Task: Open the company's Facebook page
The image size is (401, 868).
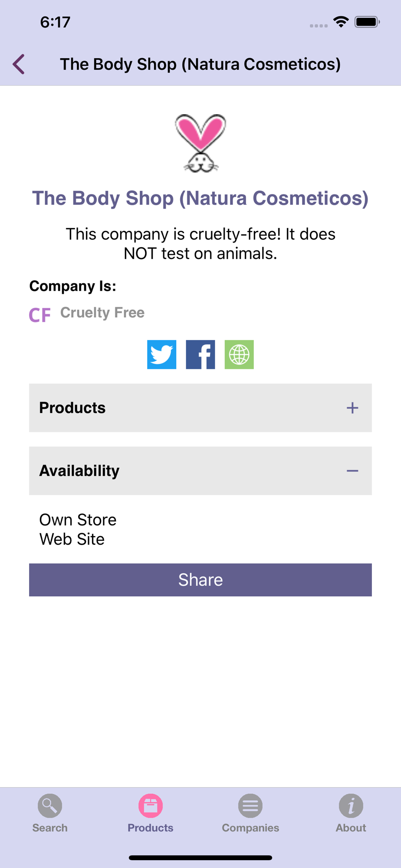Action: (200, 355)
